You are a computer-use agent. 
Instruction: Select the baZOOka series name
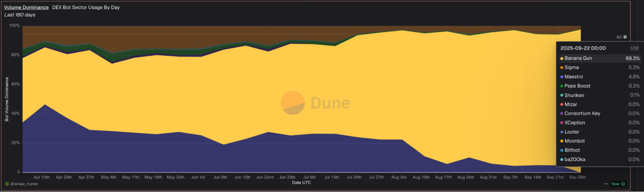click(x=575, y=160)
